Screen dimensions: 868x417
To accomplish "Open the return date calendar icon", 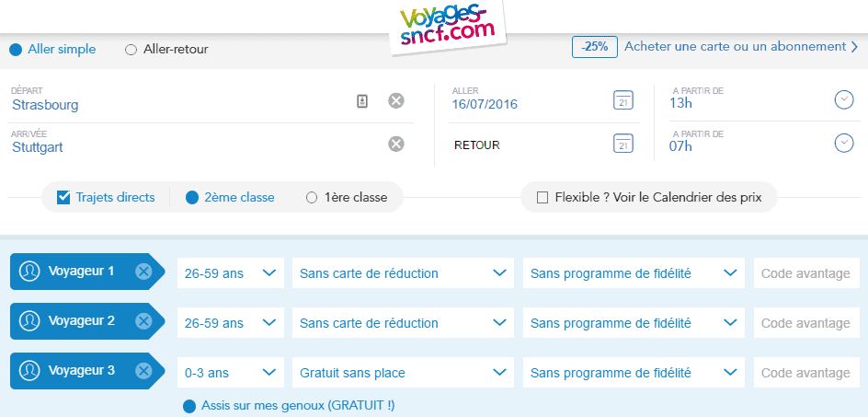I will coord(623,143).
